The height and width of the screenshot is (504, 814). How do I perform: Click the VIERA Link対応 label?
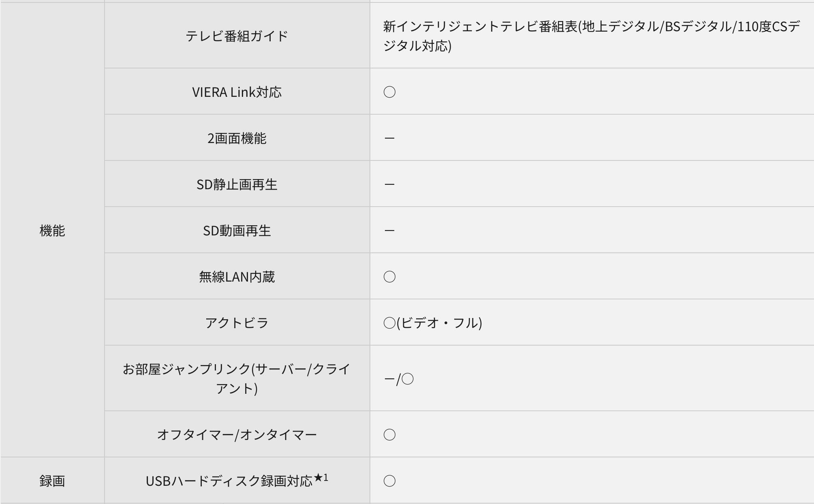click(237, 92)
